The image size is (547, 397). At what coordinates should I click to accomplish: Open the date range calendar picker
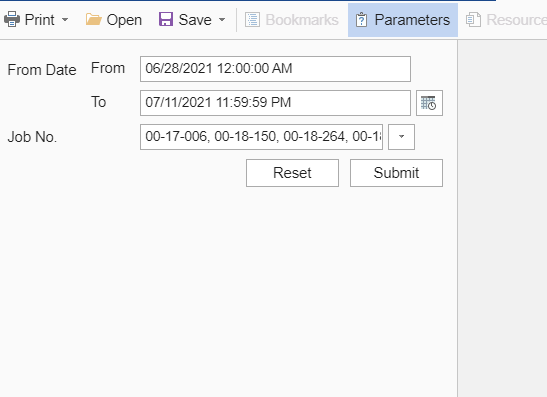pyautogui.click(x=429, y=103)
